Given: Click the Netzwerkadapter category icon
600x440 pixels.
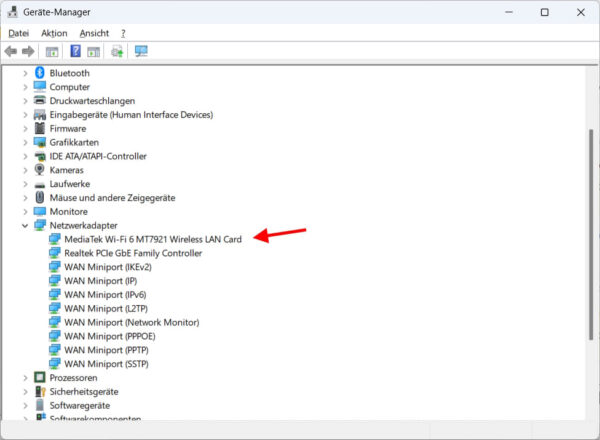Looking at the screenshot, I should point(40,225).
